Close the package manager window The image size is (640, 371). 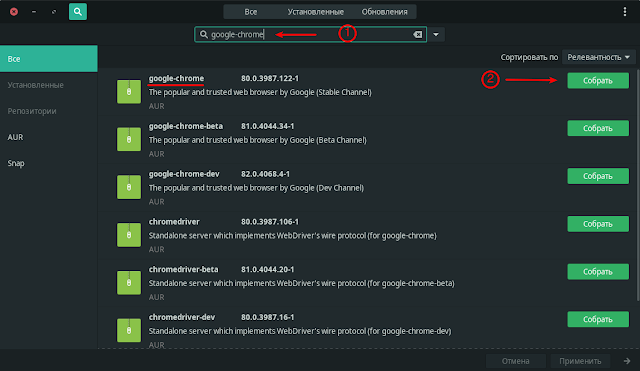click(14, 12)
